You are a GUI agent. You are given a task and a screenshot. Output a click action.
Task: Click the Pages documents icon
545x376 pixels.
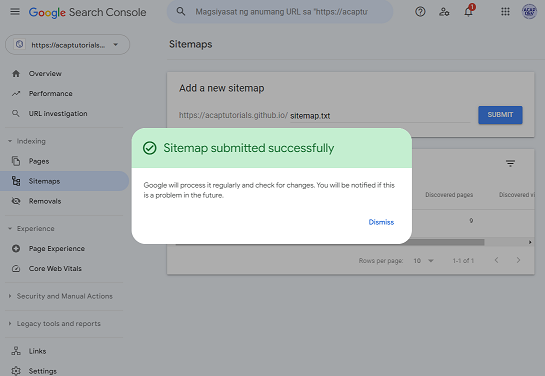click(16, 161)
